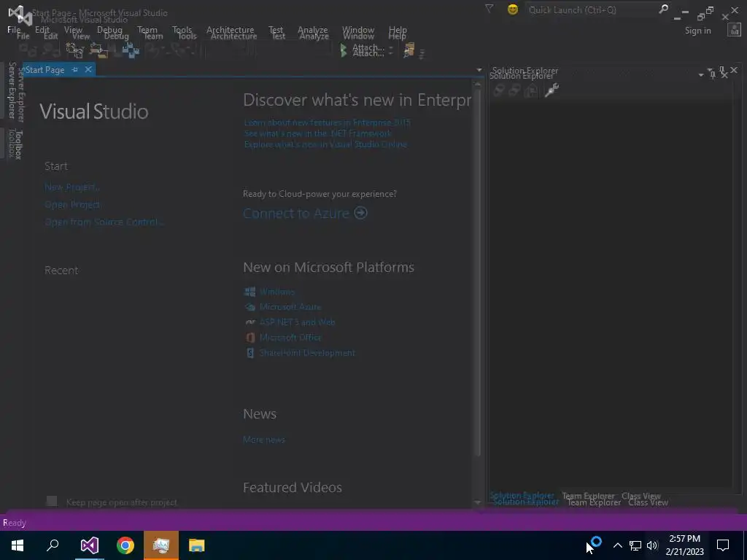Click the taskbar search magnifier
Image resolution: width=747 pixels, height=560 pixels.
click(53, 545)
